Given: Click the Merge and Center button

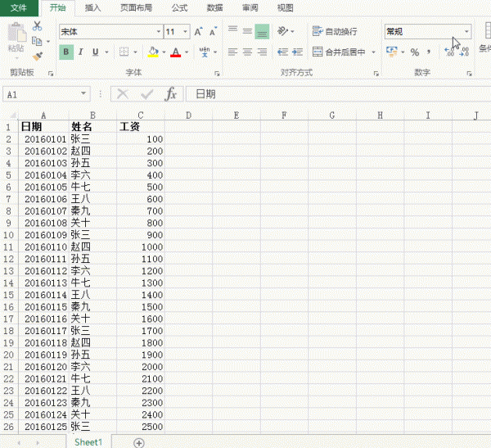Looking at the screenshot, I should (x=339, y=52).
